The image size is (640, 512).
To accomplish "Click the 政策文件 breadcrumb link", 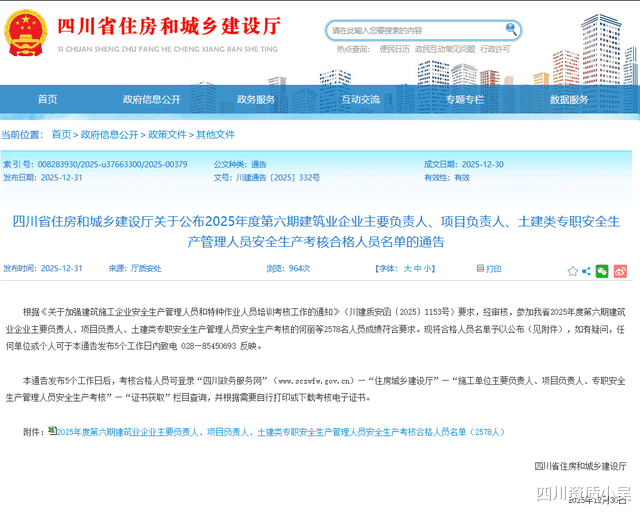I will tap(167, 134).
